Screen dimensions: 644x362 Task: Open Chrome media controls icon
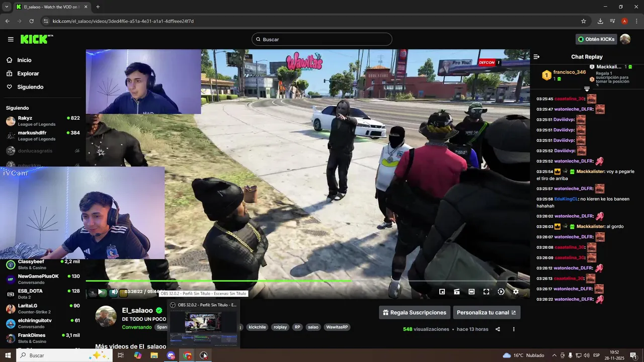(612, 21)
